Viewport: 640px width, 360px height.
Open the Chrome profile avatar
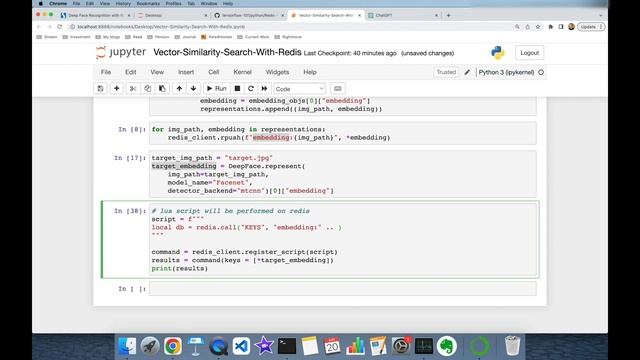571,27
